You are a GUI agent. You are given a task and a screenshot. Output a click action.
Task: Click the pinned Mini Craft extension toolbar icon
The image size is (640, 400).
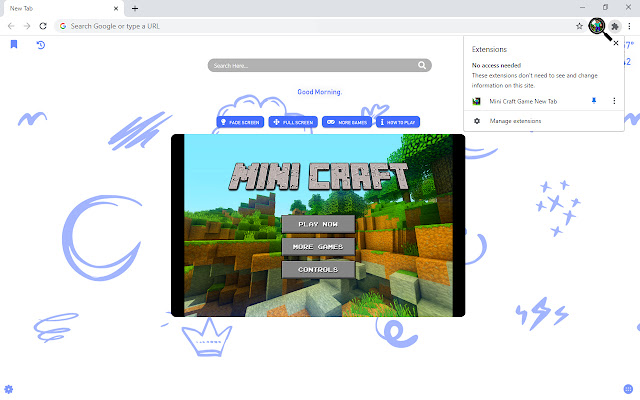[x=597, y=26]
